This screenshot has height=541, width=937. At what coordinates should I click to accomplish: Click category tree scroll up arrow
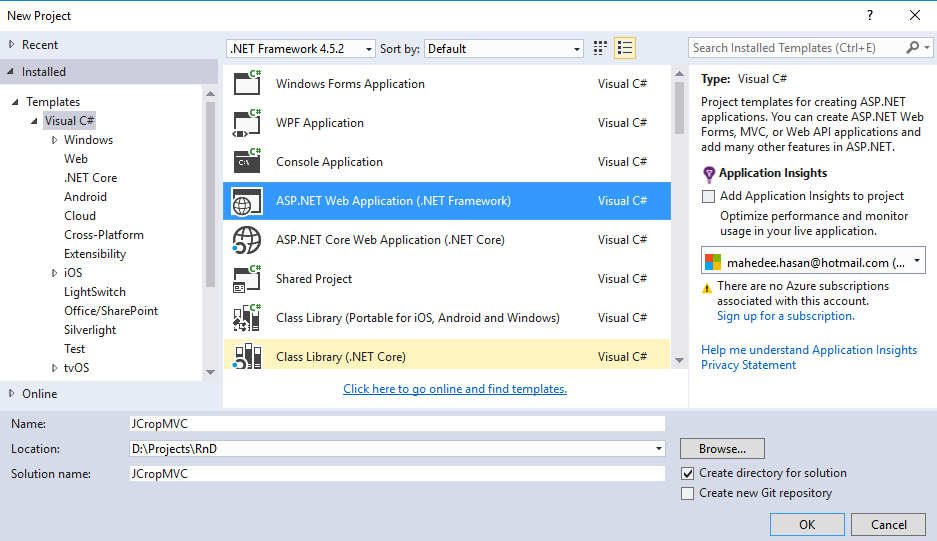coord(210,93)
